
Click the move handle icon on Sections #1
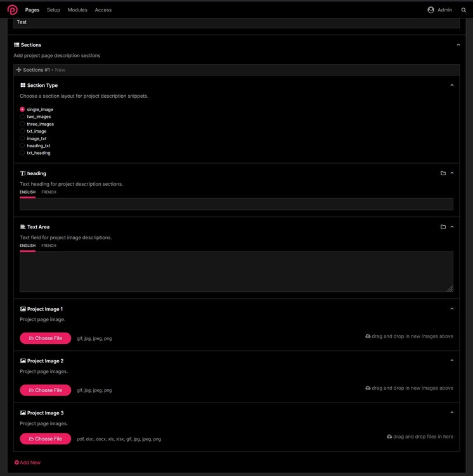tap(19, 70)
